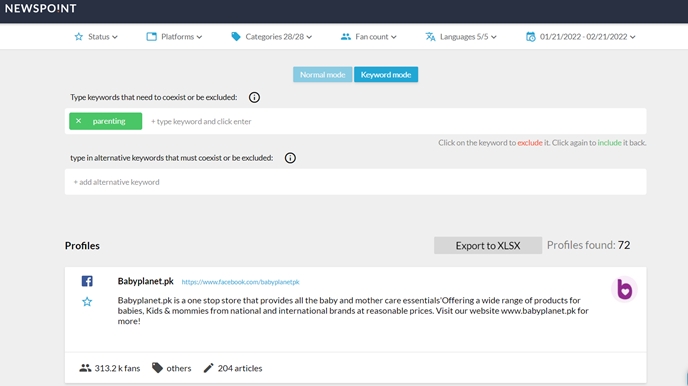Click info icon next to alternative keywords label
The image size is (688, 386).
pos(290,158)
